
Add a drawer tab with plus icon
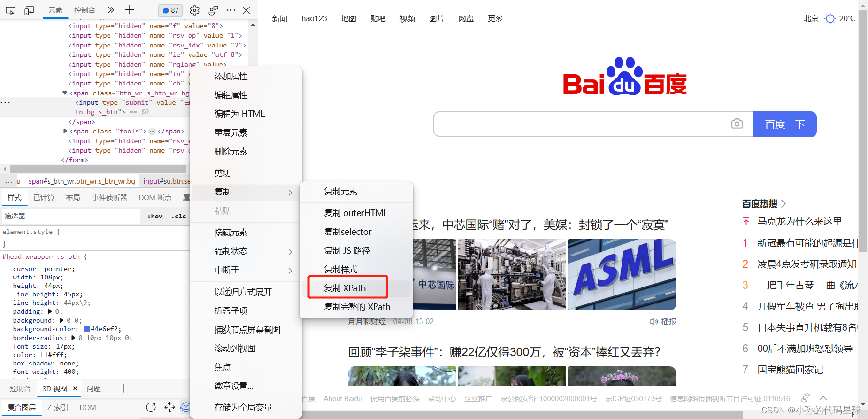coord(123,388)
